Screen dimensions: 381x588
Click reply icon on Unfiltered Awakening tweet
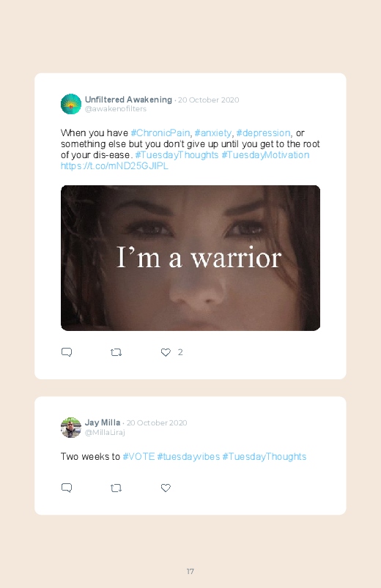pos(67,352)
